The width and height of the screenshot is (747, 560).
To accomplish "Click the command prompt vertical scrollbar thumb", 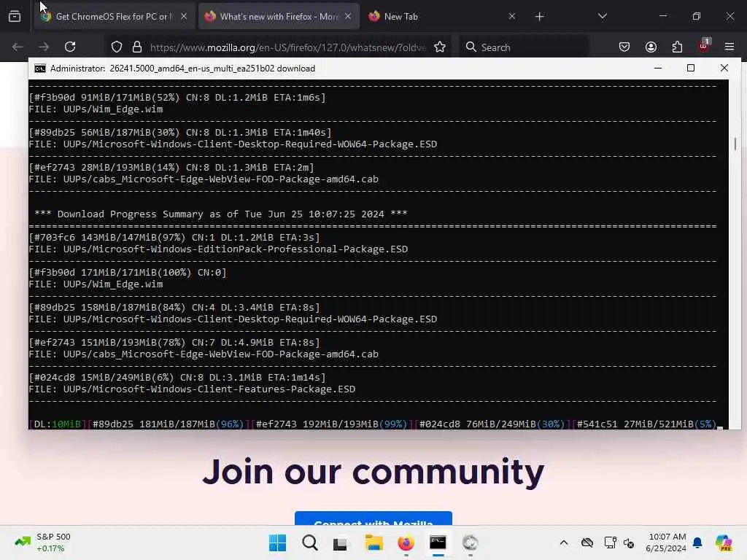I will coord(735,144).
